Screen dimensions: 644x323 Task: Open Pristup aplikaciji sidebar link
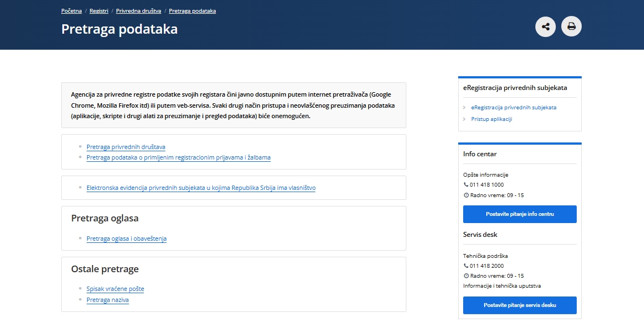[492, 119]
